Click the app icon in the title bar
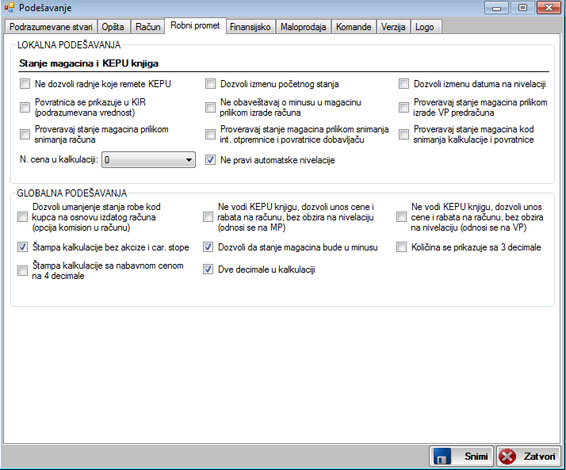Screen dimensions: 566x470 coord(9,7)
